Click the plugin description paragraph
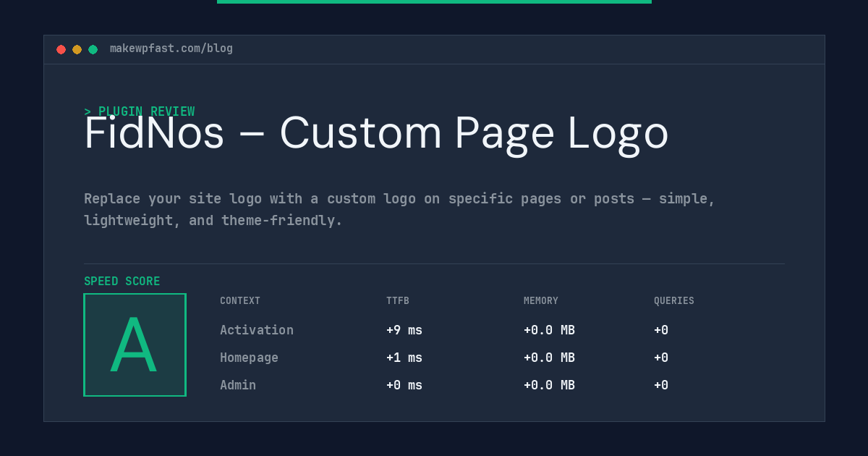Viewport: 868px width, 456px height. pos(399,209)
